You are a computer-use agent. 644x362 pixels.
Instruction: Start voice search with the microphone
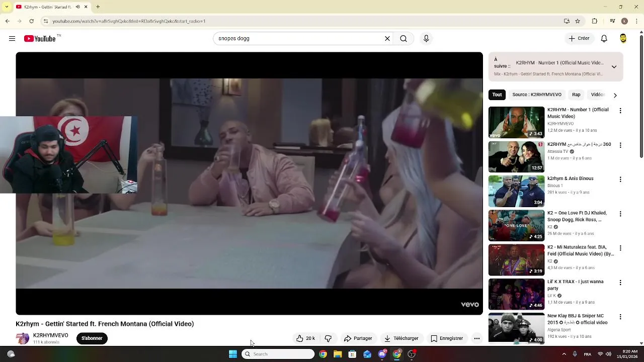tap(426, 39)
